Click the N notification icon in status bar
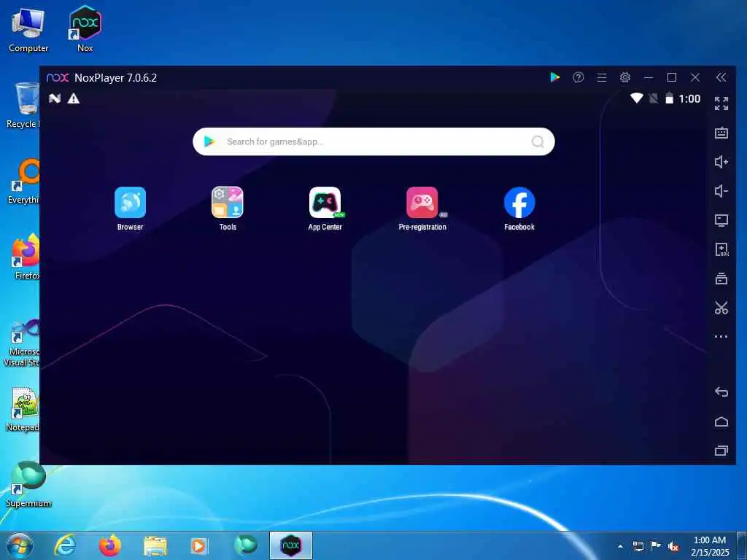 pyautogui.click(x=55, y=98)
